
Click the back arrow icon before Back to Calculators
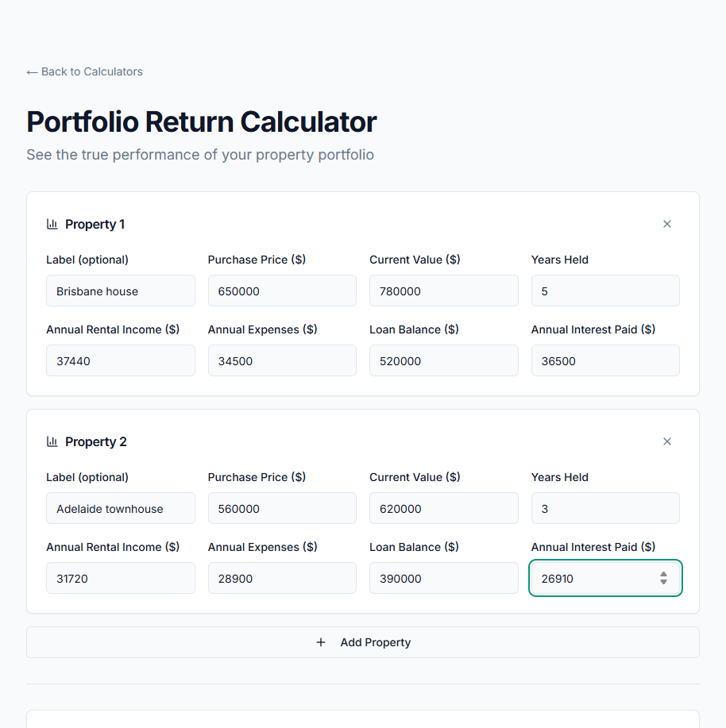pos(33,71)
